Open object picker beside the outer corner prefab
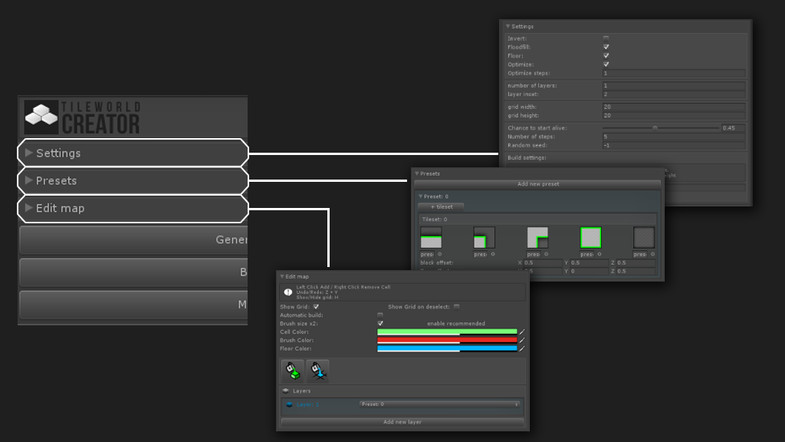 [493, 254]
